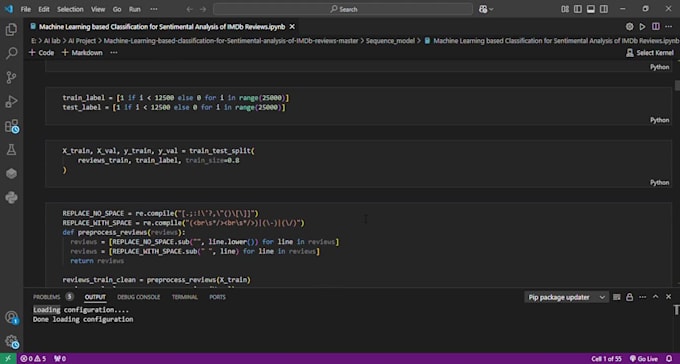The image size is (680, 364).
Task: Run all cells with the play icon
Action: (642, 26)
